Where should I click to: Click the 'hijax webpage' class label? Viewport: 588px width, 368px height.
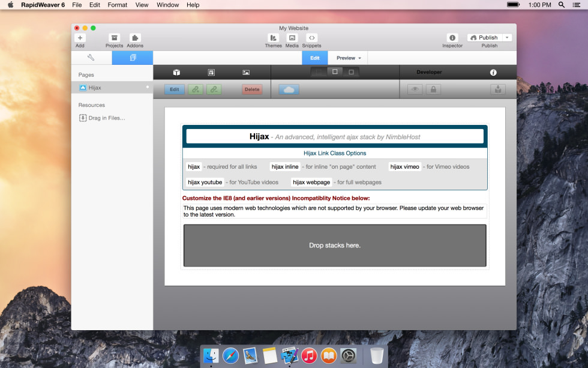(311, 182)
